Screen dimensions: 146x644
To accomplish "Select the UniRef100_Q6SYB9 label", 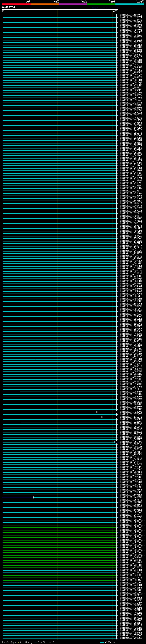I will [x=131, y=374].
